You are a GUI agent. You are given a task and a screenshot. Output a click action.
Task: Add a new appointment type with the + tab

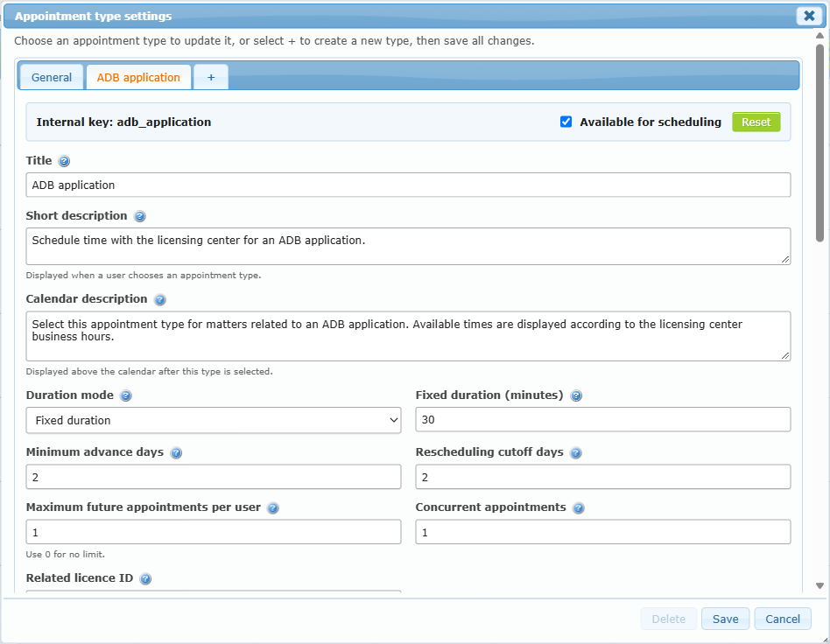coord(211,77)
